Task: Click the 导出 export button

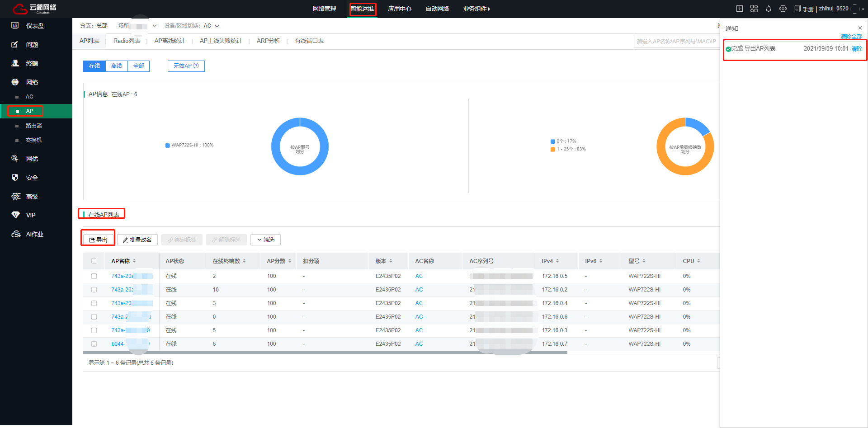Action: pyautogui.click(x=98, y=240)
